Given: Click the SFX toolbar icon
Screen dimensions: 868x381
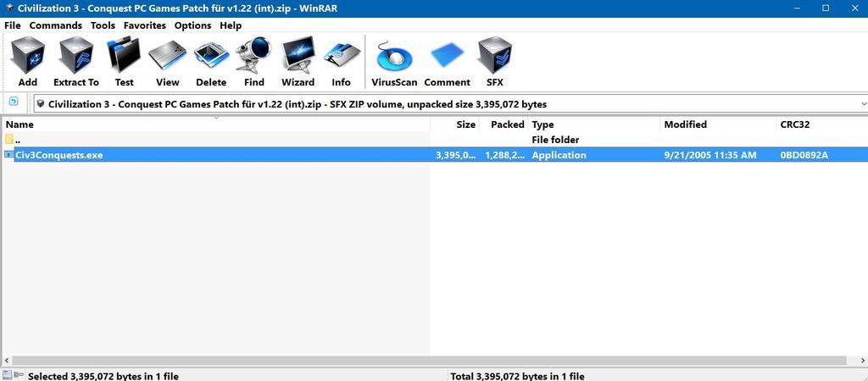Looking at the screenshot, I should [x=494, y=61].
